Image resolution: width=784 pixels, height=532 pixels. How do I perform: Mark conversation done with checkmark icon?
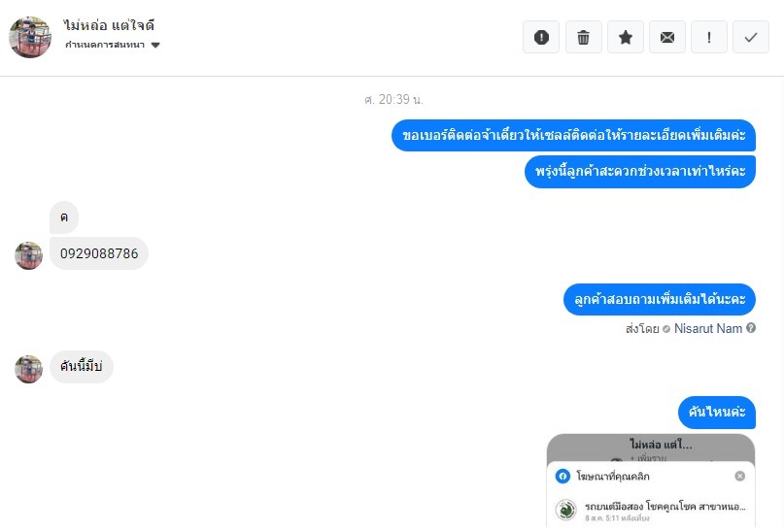coord(751,37)
